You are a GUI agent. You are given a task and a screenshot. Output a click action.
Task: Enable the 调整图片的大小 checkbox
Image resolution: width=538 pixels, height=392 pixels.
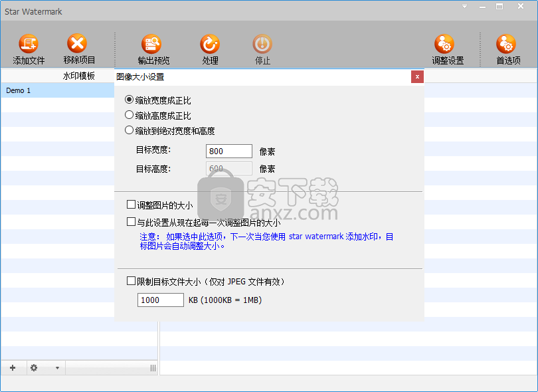tap(131, 205)
